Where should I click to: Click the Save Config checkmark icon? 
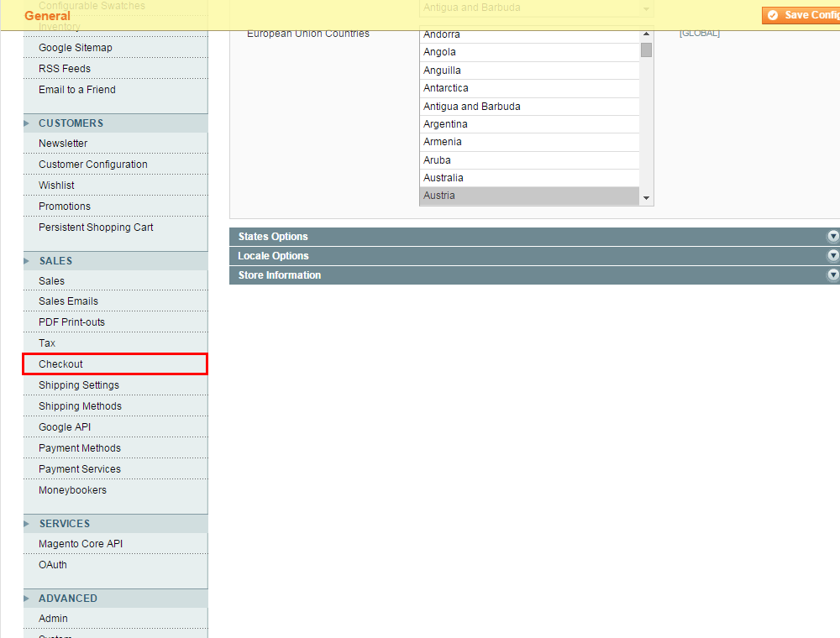[x=773, y=15]
